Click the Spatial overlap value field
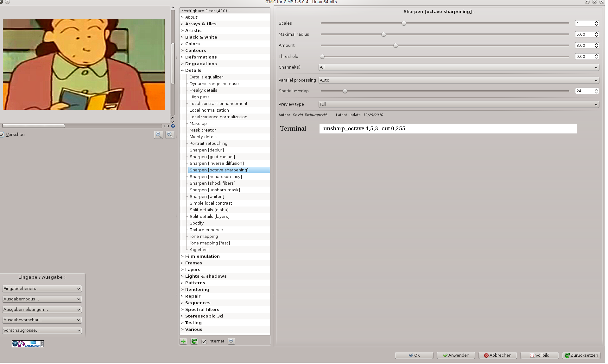 point(587,91)
